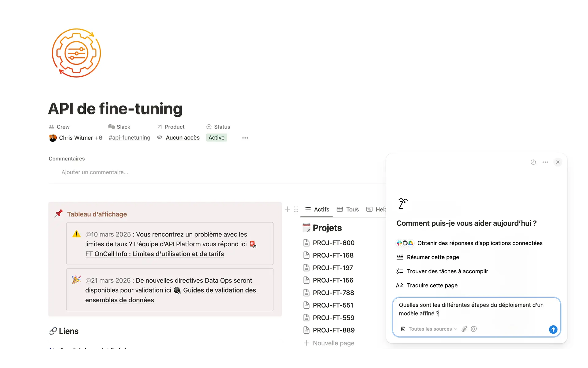Click the @ mention icon in prompt
This screenshot has width=588, height=368.
474,329
